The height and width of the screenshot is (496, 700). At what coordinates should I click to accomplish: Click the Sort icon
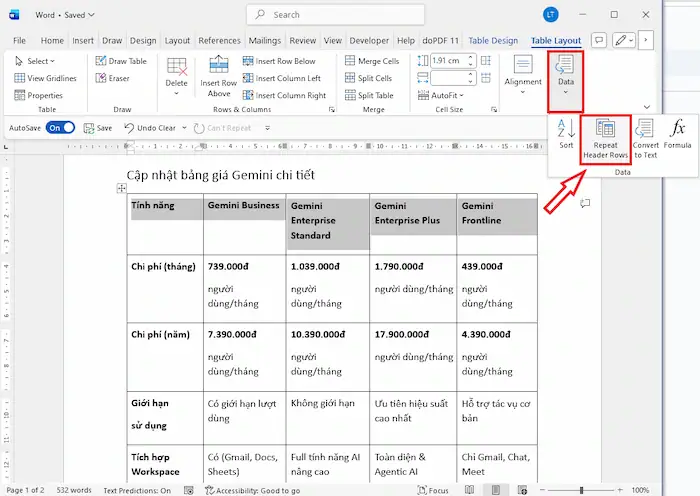point(566,134)
